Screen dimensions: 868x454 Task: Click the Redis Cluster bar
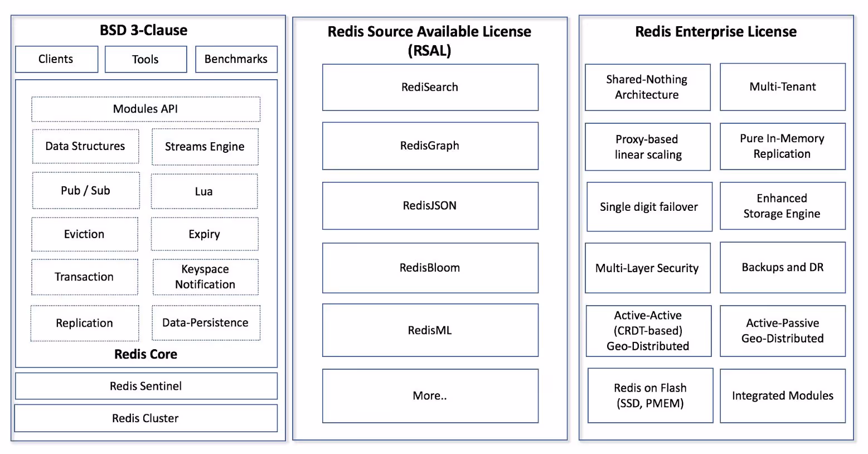point(146,418)
